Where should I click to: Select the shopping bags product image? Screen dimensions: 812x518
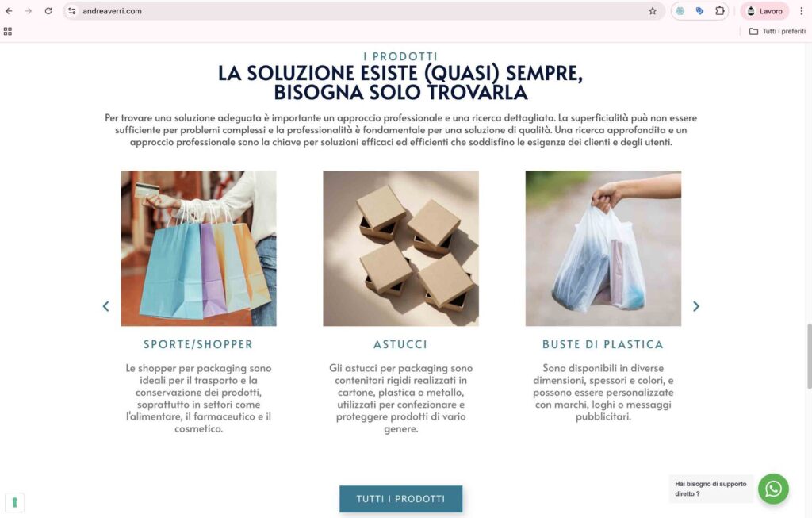[198, 248]
